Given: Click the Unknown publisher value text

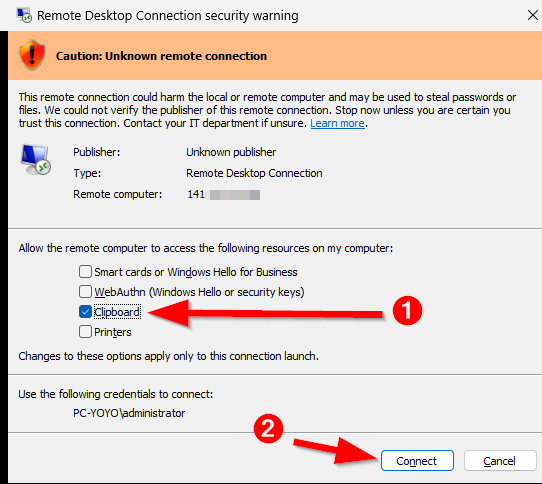Looking at the screenshot, I should pos(231,152).
